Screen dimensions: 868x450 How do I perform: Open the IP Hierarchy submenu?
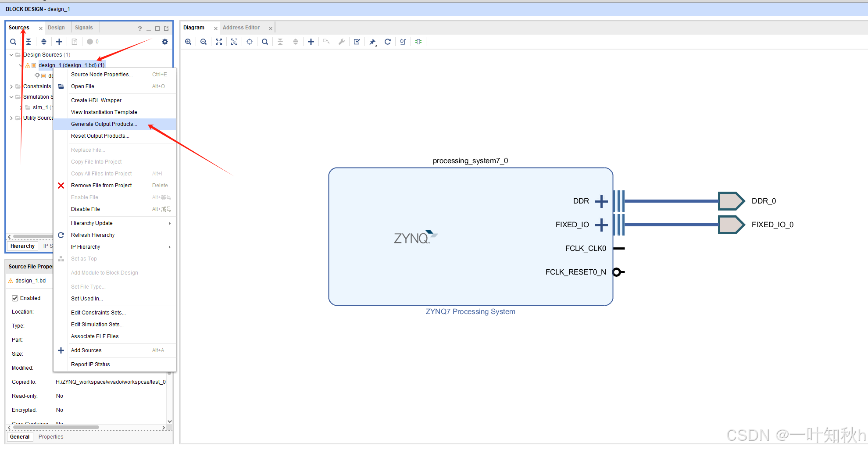pyautogui.click(x=114, y=247)
